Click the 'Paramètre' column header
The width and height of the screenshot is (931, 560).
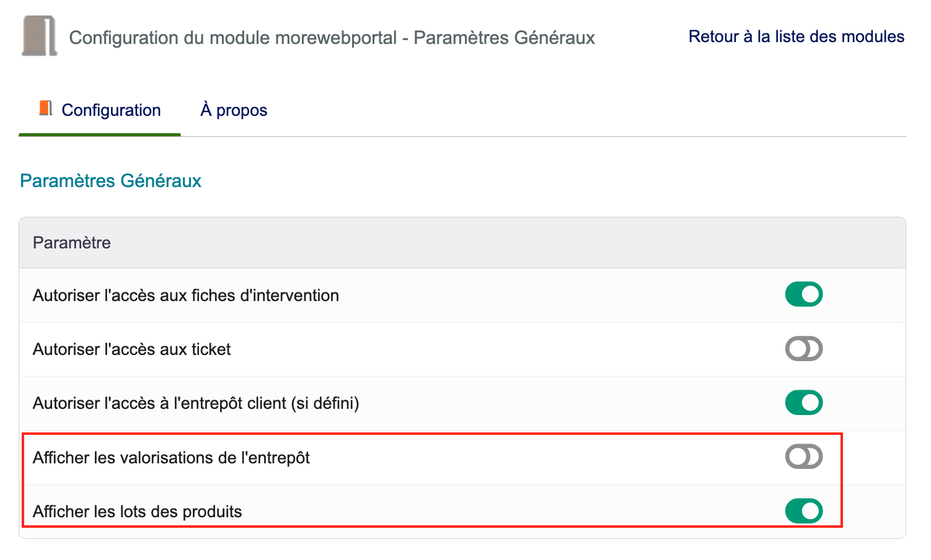pos(72,243)
